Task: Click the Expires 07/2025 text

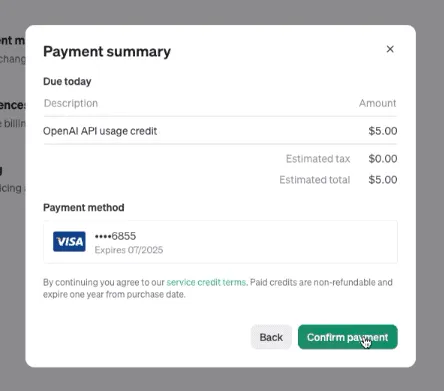Action: tap(129, 250)
